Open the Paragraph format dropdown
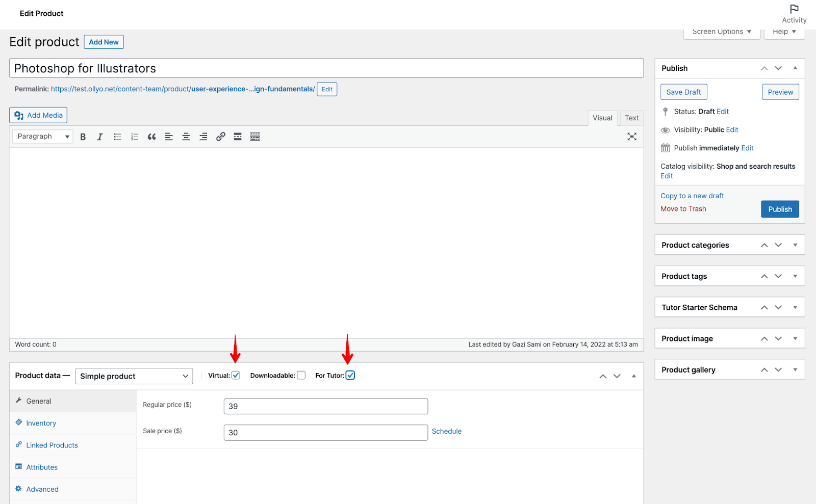The image size is (816, 504). [x=43, y=137]
